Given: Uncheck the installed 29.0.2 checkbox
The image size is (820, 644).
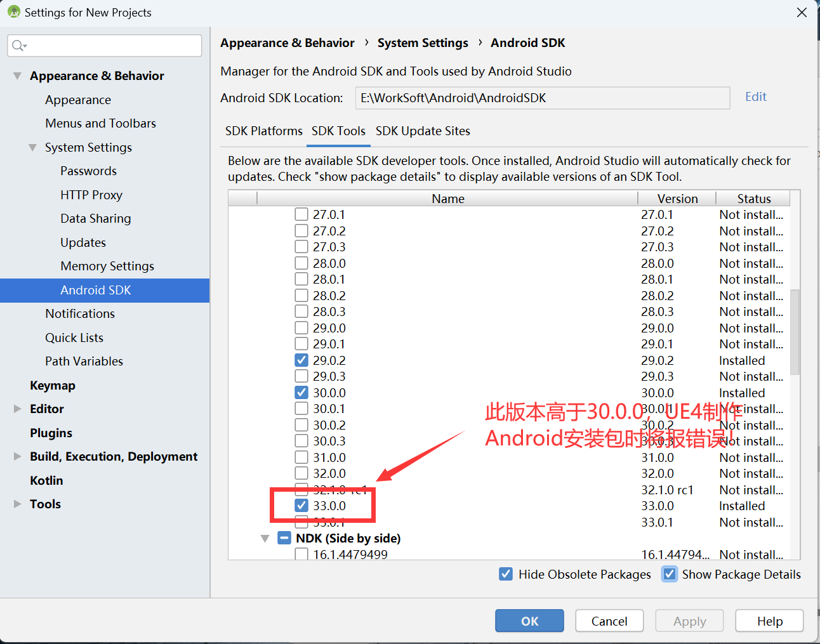Looking at the screenshot, I should (x=301, y=361).
